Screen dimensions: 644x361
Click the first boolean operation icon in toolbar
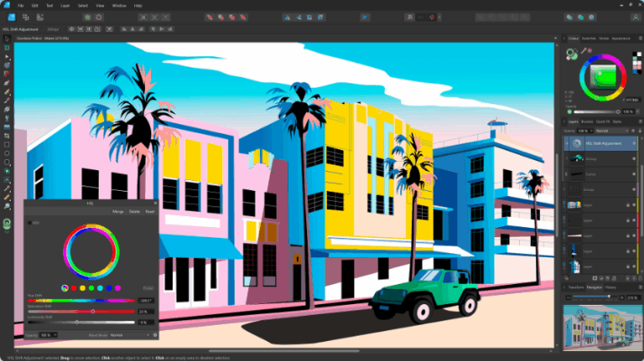(569, 18)
